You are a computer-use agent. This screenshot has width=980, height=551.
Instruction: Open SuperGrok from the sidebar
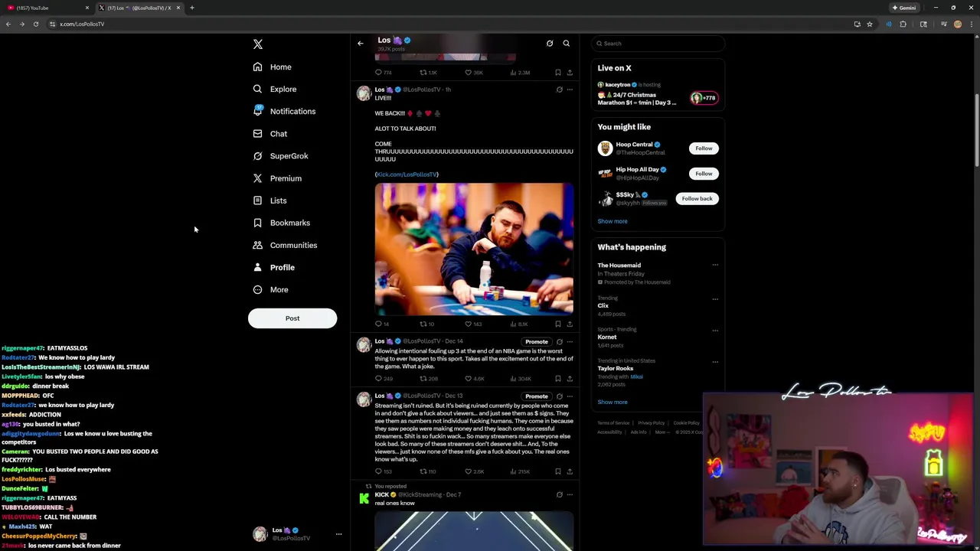281,156
